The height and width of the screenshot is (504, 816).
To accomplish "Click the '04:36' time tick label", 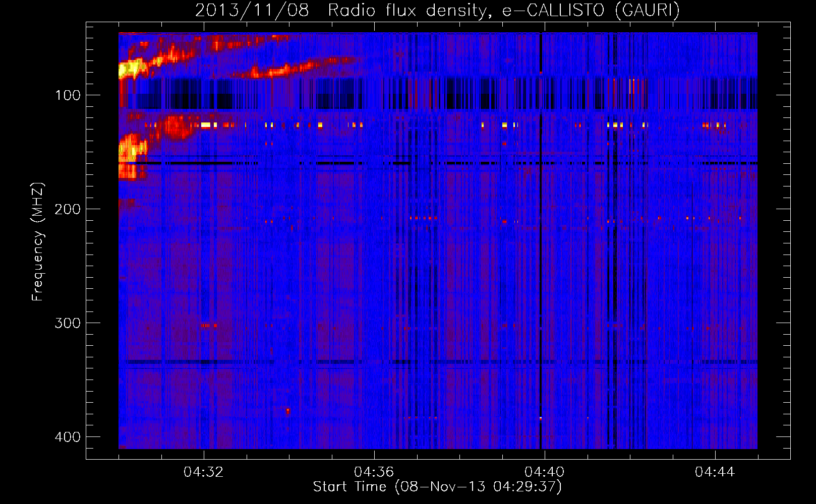I will pyautogui.click(x=374, y=472).
